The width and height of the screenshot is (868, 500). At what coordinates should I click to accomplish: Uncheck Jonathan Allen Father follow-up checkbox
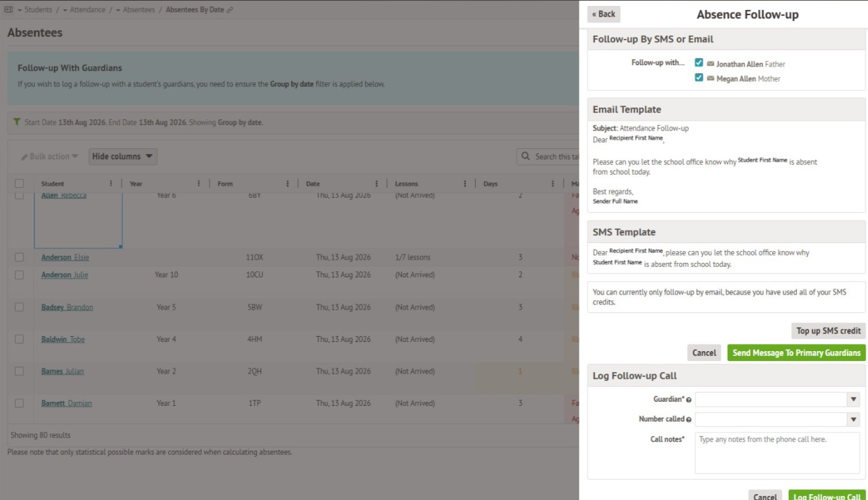[699, 63]
